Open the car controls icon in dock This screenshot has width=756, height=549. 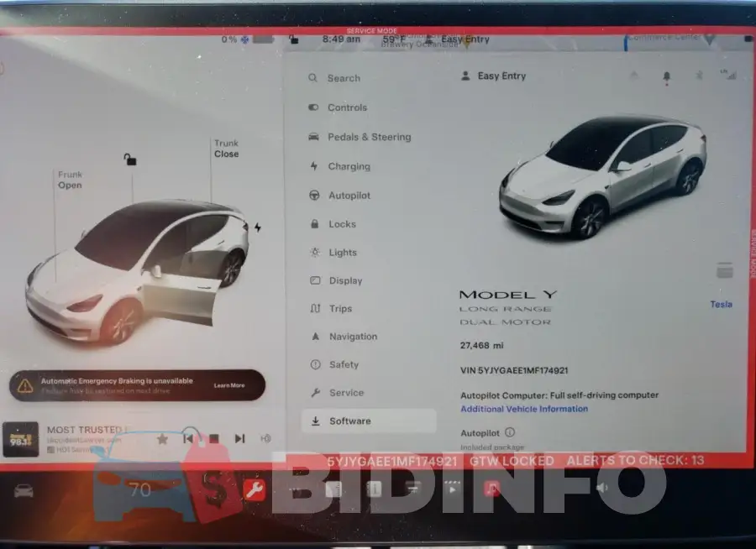coord(24,491)
